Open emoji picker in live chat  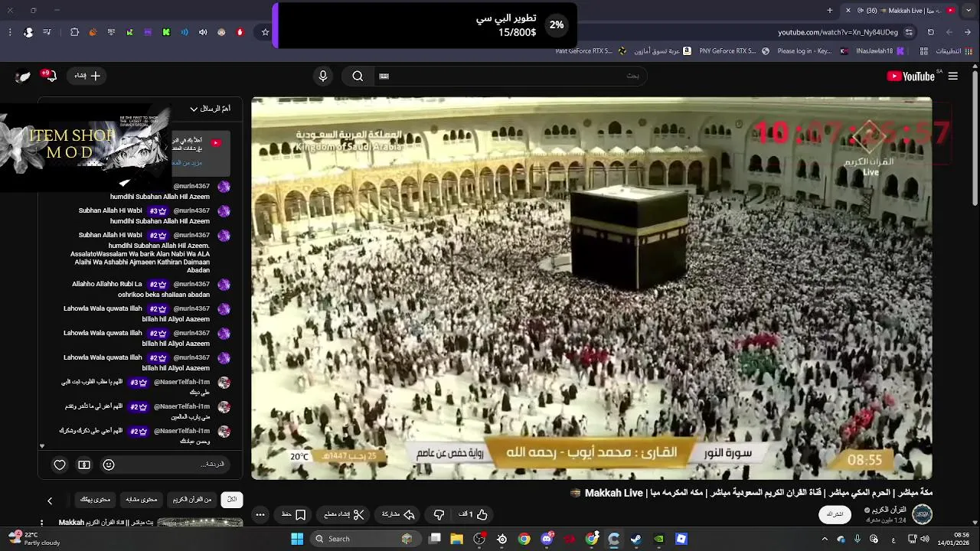click(109, 465)
